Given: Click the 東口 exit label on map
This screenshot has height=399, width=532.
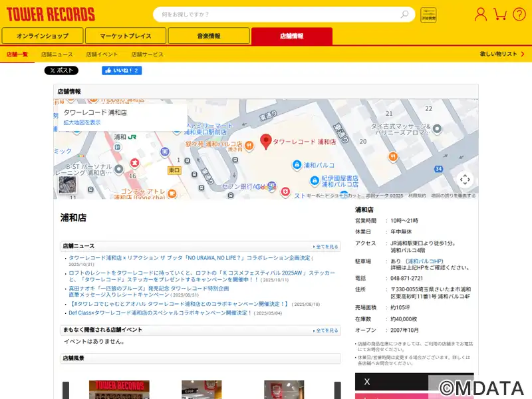Looking at the screenshot, I should (x=174, y=170).
